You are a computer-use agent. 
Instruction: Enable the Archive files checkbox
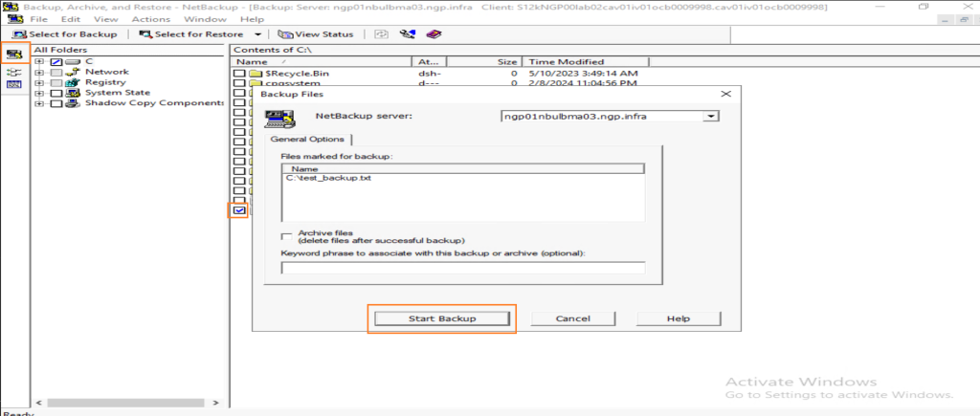[287, 236]
